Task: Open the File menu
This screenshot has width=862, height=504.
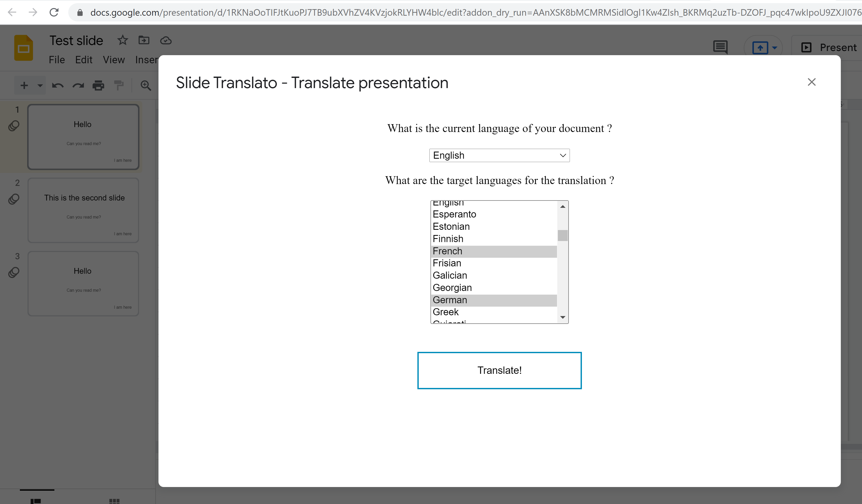Action: click(x=57, y=60)
